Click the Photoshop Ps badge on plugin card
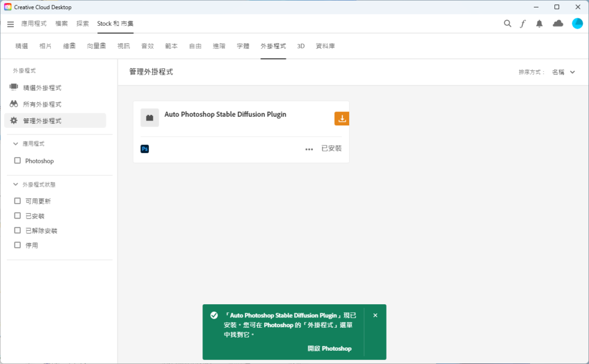This screenshot has width=589, height=364. [144, 149]
